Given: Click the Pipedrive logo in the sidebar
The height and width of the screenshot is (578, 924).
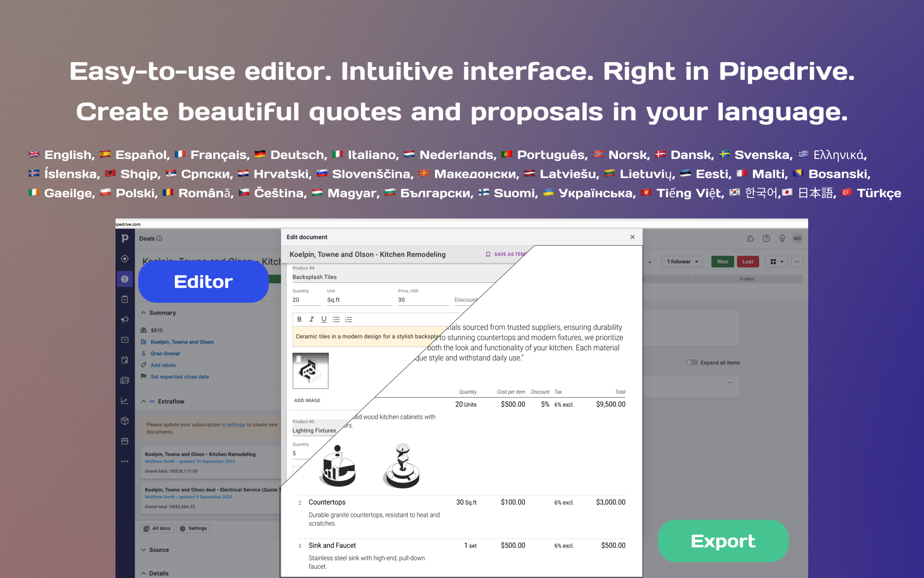Looking at the screenshot, I should point(125,238).
